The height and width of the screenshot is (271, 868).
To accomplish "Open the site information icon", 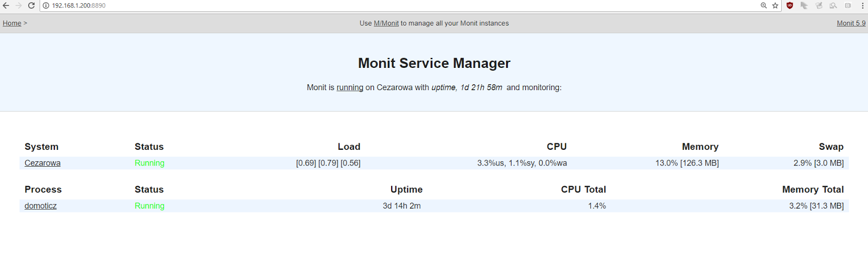I will [46, 5].
